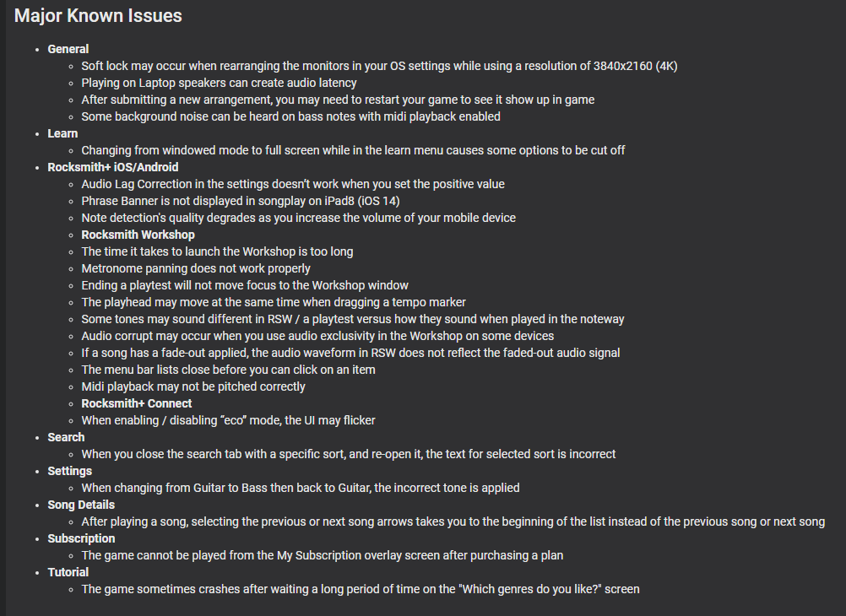Click the Song Details heading
The image size is (846, 616).
(81, 505)
